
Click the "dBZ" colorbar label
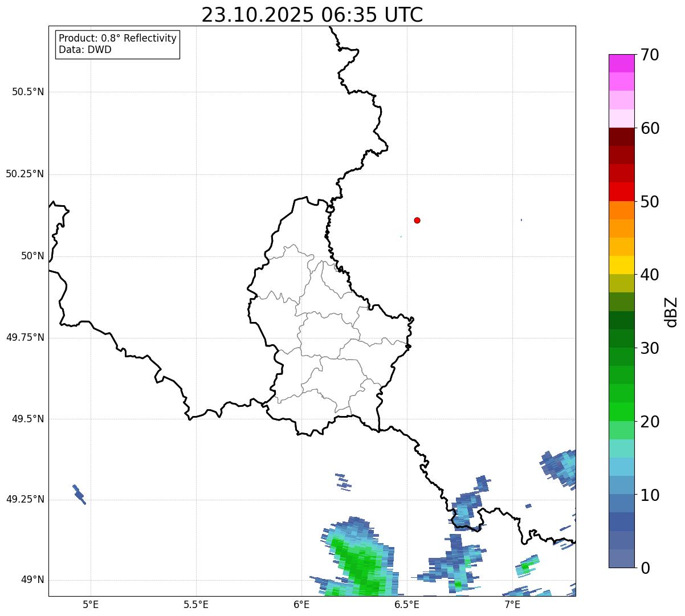pos(671,312)
